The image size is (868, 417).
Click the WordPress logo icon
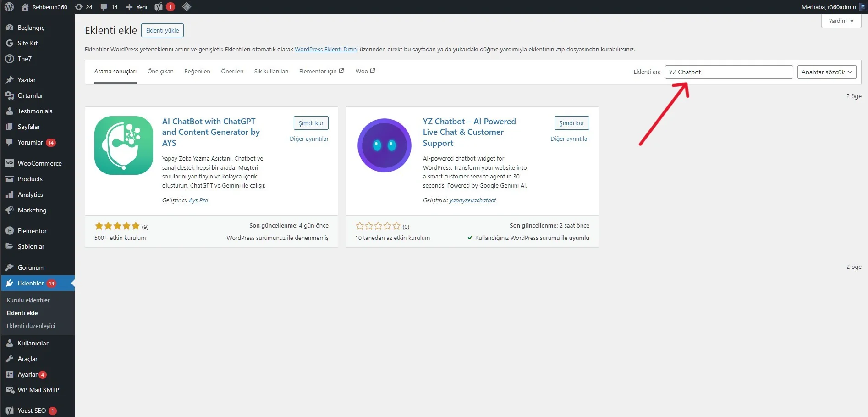tap(9, 7)
